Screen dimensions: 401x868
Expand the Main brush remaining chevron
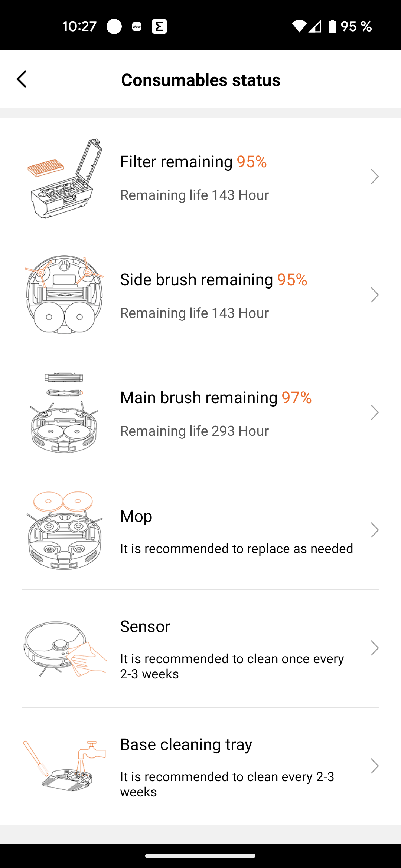click(x=375, y=412)
